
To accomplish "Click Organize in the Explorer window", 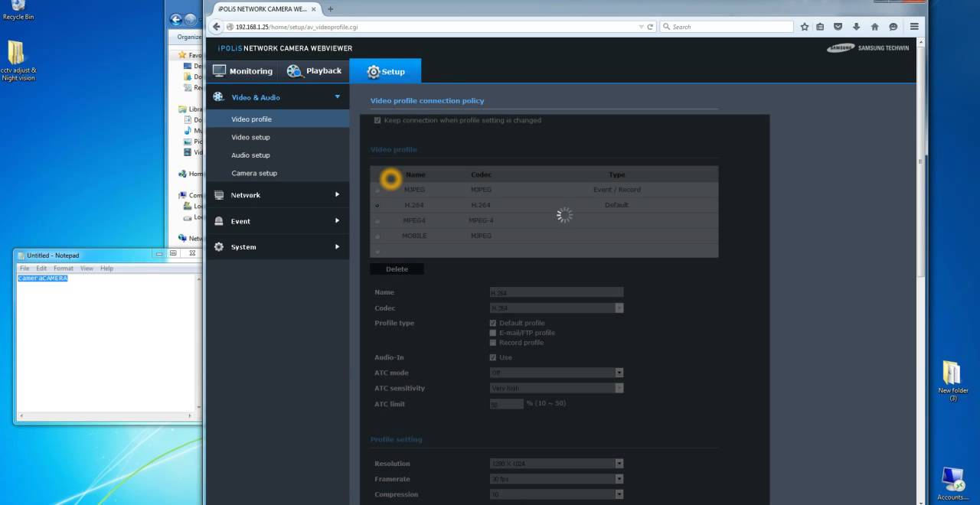I will [x=189, y=37].
